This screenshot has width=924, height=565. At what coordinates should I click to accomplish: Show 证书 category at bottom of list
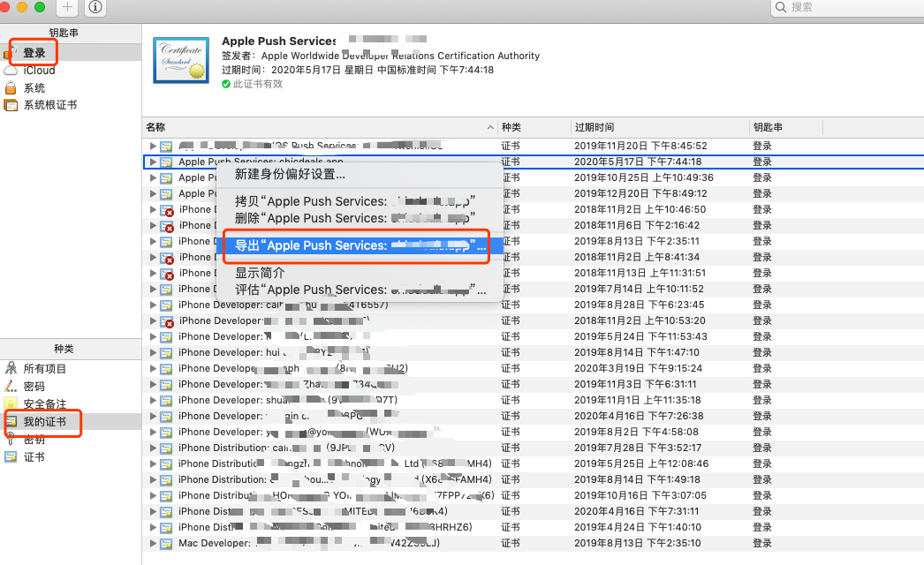tap(34, 457)
